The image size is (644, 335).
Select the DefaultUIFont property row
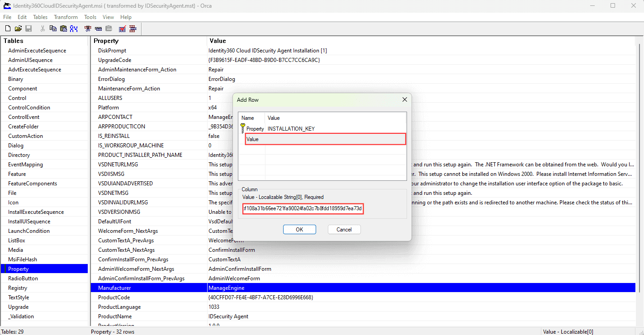363,222
